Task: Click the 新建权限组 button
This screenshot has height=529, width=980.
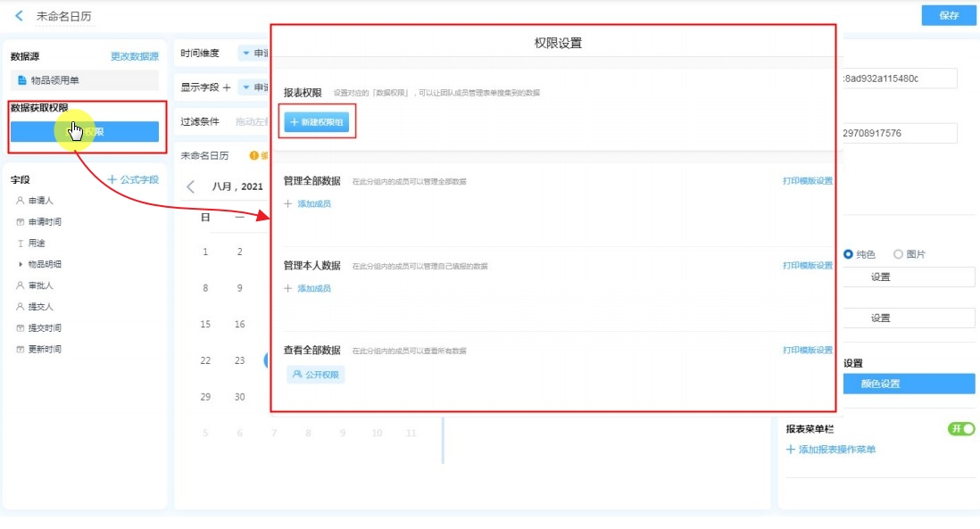Action: click(x=317, y=122)
